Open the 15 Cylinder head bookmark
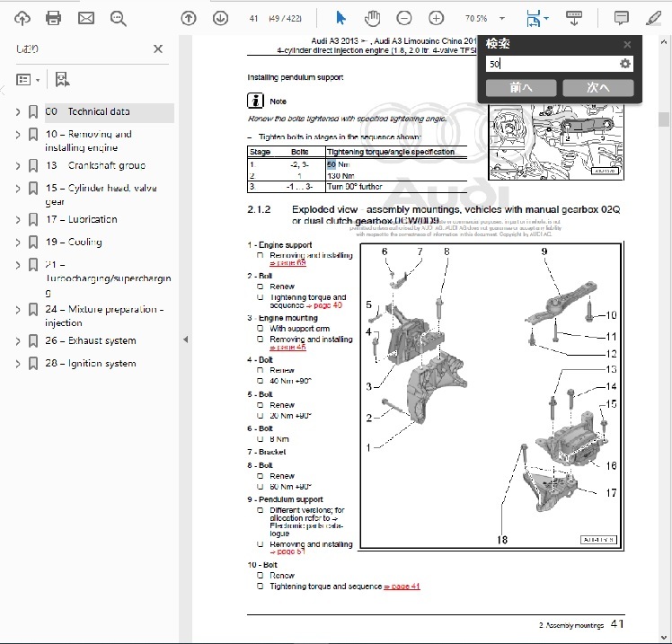 pyautogui.click(x=101, y=195)
